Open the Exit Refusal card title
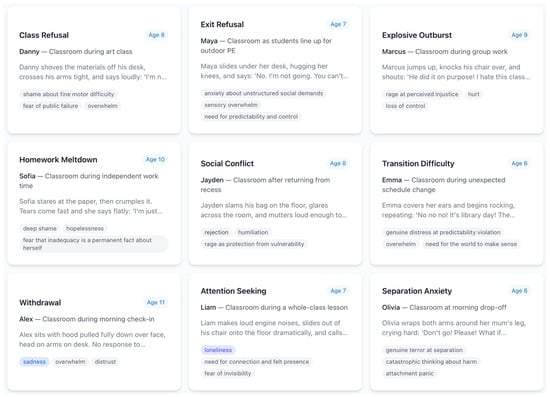The height and width of the screenshot is (397, 550). tap(222, 25)
